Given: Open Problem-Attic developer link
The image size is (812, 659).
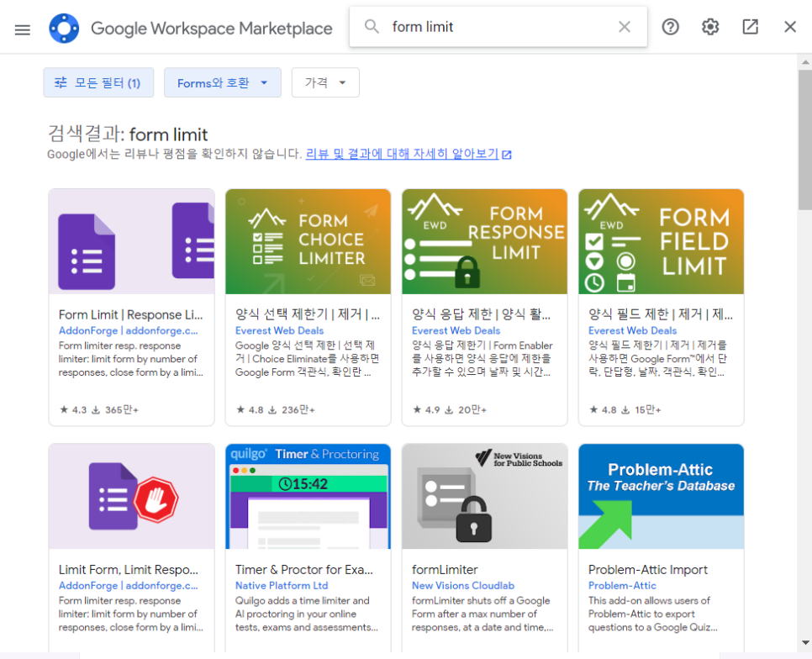Looking at the screenshot, I should [x=622, y=586].
